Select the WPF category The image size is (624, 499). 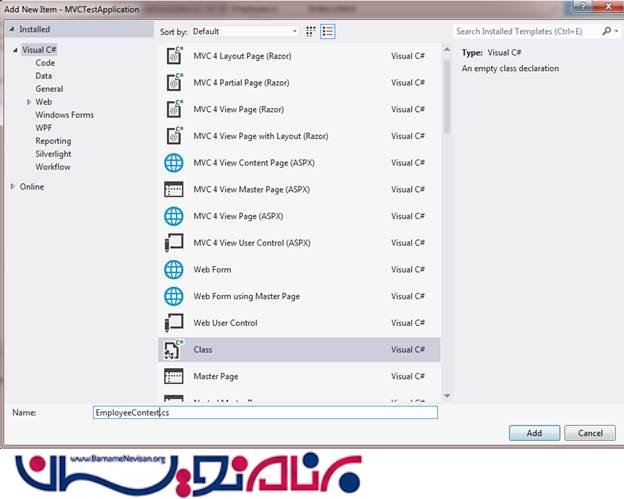(43, 128)
